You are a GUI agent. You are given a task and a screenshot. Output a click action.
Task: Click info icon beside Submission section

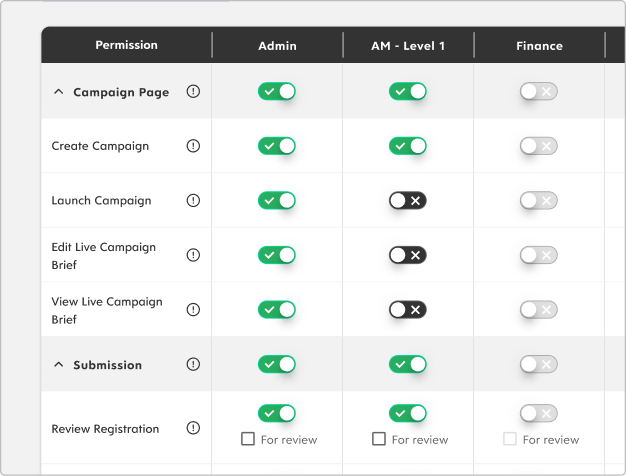coord(193,365)
